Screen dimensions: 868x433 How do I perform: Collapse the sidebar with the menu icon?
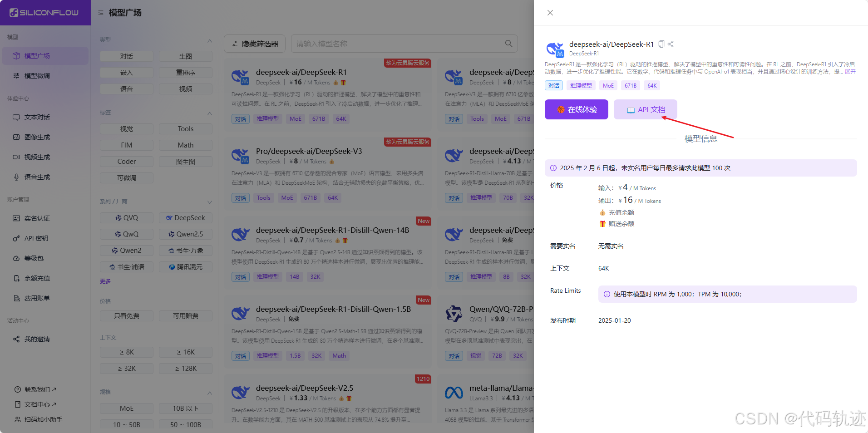pos(101,13)
